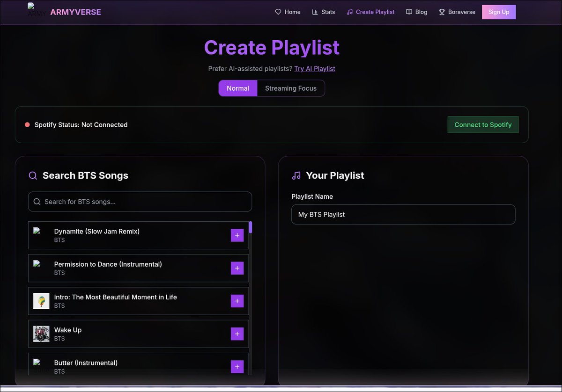This screenshot has width=562, height=392.
Task: Open the Blog page
Action: tap(416, 12)
